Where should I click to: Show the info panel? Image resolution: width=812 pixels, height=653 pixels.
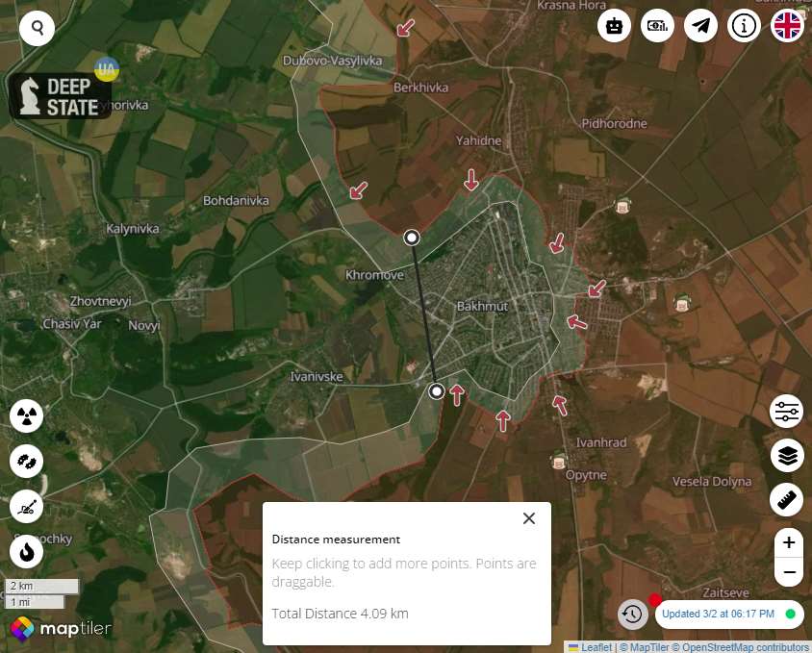(x=745, y=26)
